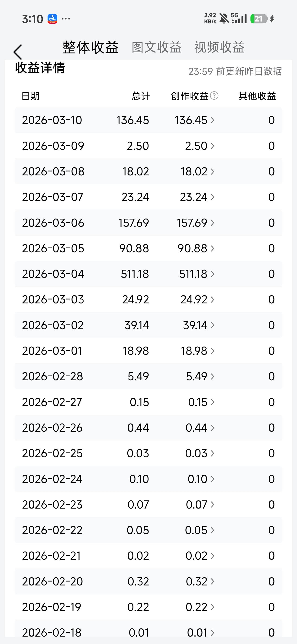Tap the 5G signal strength icon

[239, 19]
